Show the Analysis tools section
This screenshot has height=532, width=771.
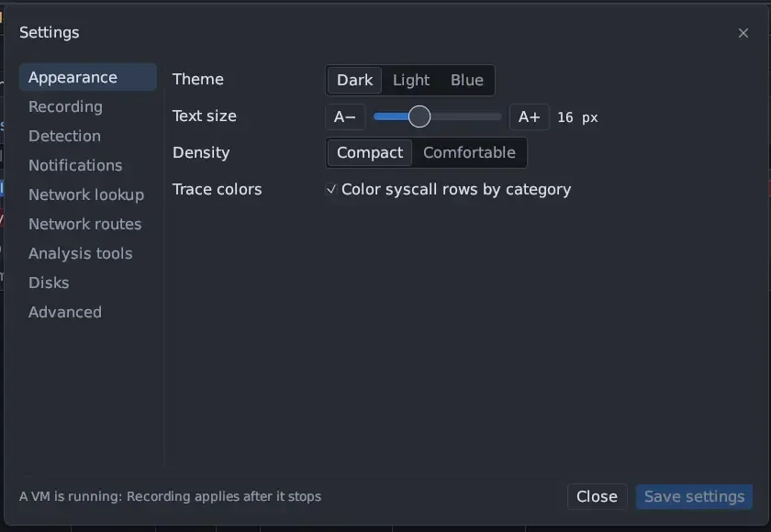point(88,253)
